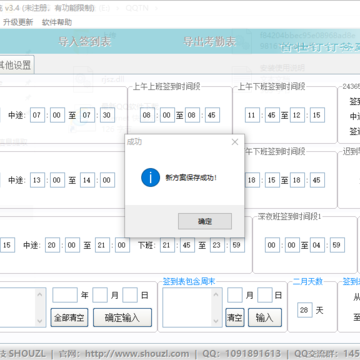Click the up arrow of list left of 年 field
Image resolution: width=360 pixels, height=360 pixels.
(x=40, y=294)
